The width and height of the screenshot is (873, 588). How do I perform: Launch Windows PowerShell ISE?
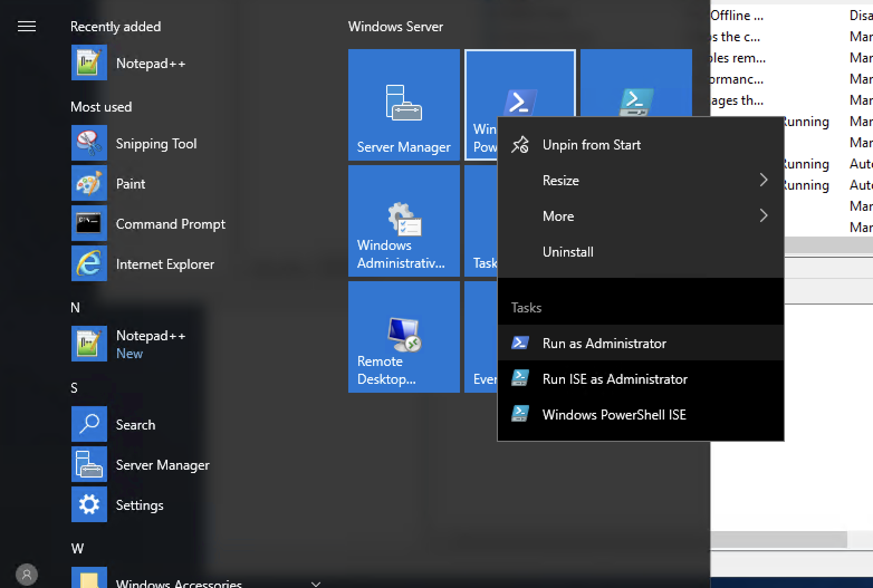tap(614, 415)
